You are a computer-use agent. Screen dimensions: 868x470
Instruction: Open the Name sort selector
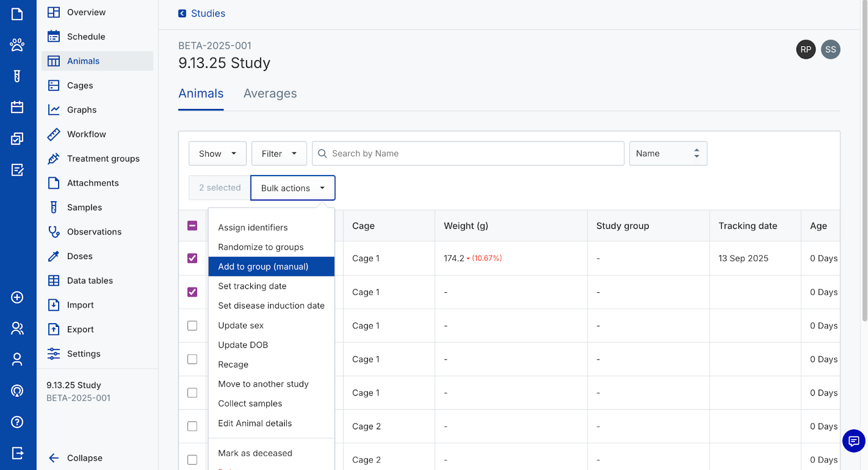click(x=668, y=153)
